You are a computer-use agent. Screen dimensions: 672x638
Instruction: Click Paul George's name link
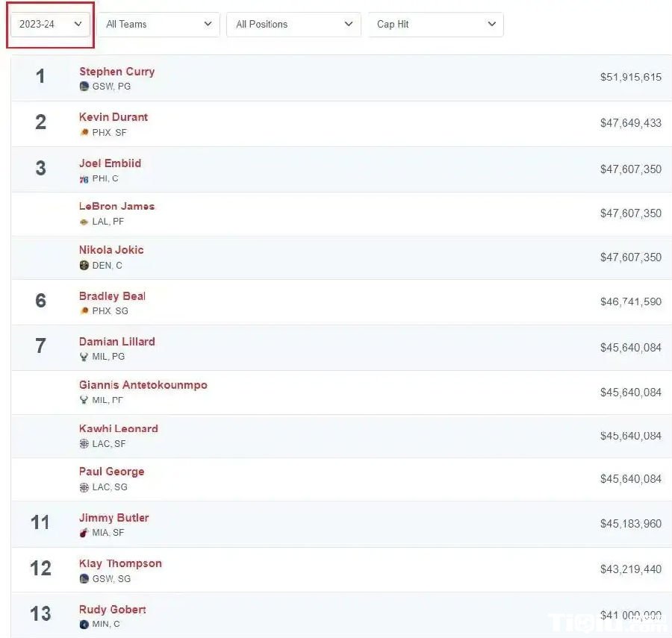[111, 472]
